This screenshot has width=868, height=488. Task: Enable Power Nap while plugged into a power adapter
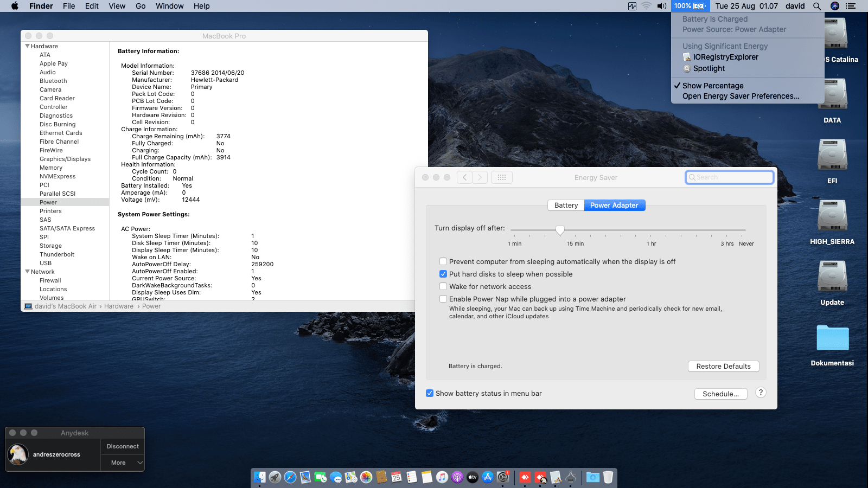[x=443, y=299]
